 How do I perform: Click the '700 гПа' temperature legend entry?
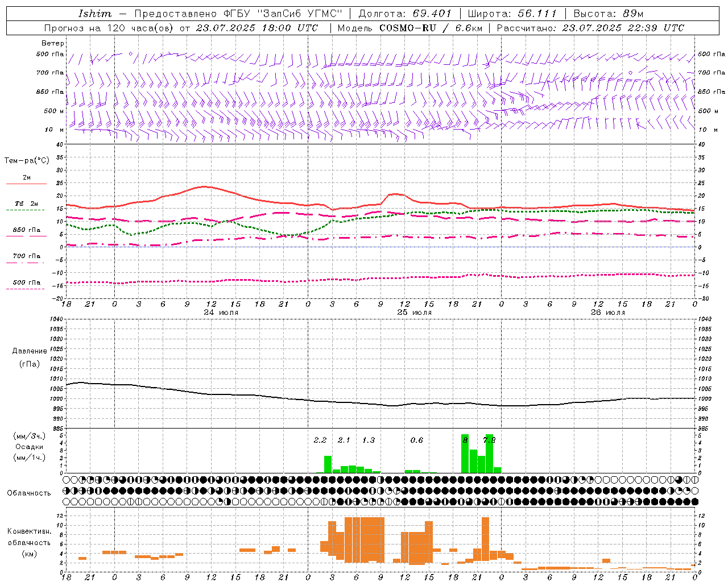pos(27,256)
